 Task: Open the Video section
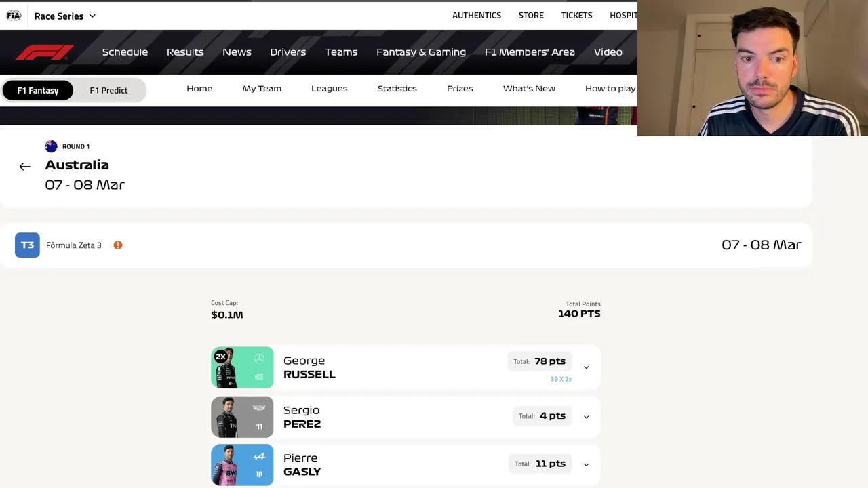tap(608, 52)
